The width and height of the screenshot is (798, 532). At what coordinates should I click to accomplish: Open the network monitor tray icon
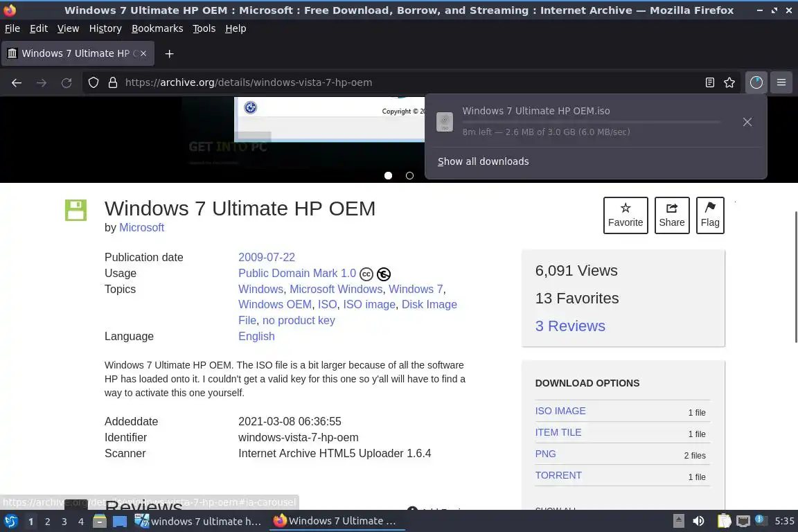(x=743, y=521)
